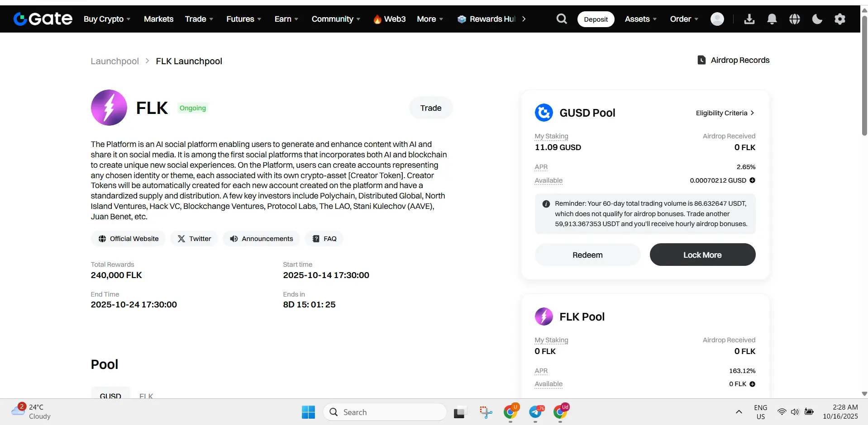Open the Gate logo home link

43,19
